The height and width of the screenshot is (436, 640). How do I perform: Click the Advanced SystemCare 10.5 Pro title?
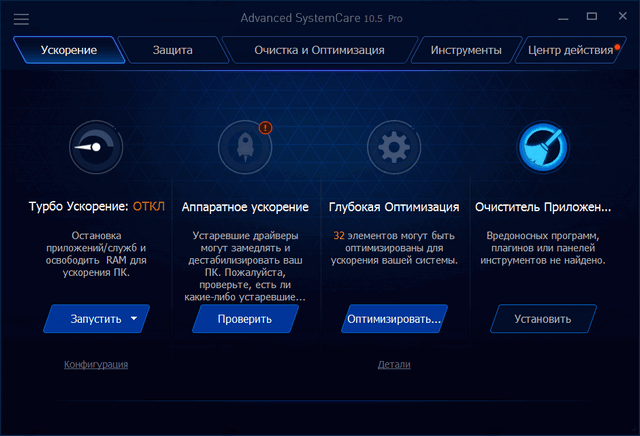tap(321, 18)
